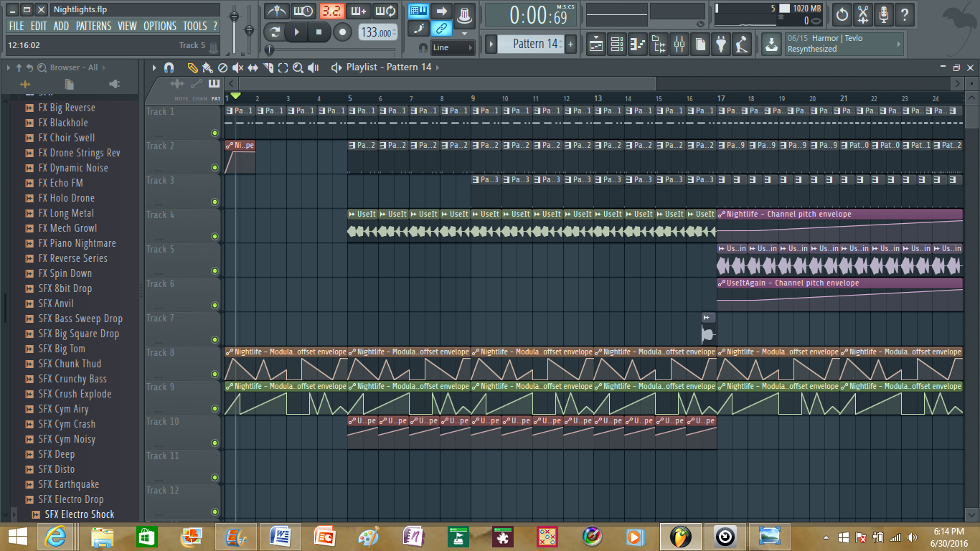
Task: Select the Mute tool in playlist
Action: 237,67
